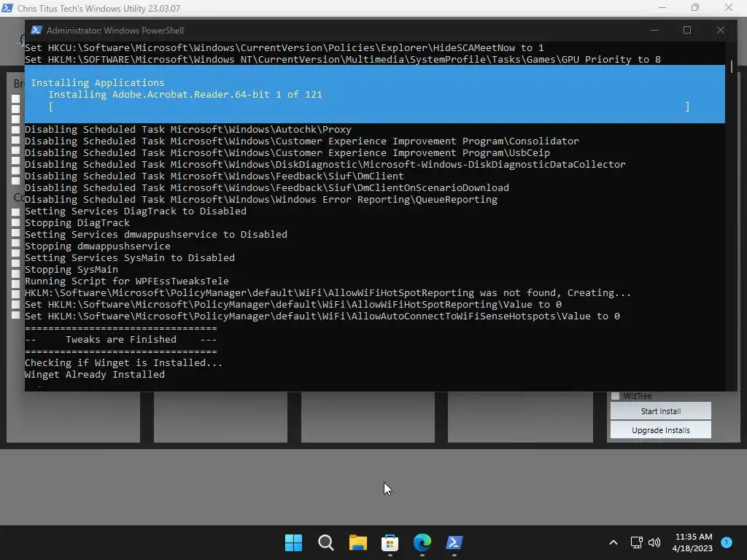Image resolution: width=747 pixels, height=560 pixels.
Task: Launch Microsoft Store from the taskbar
Action: [x=390, y=542]
